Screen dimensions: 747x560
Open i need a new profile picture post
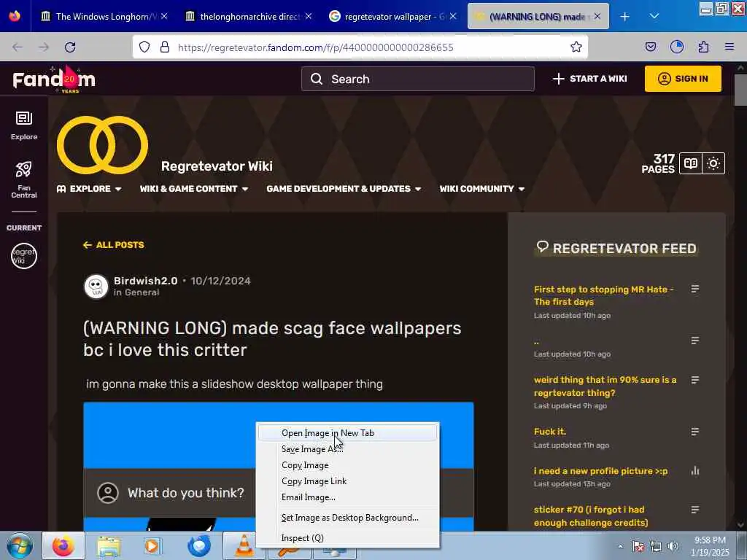point(600,471)
